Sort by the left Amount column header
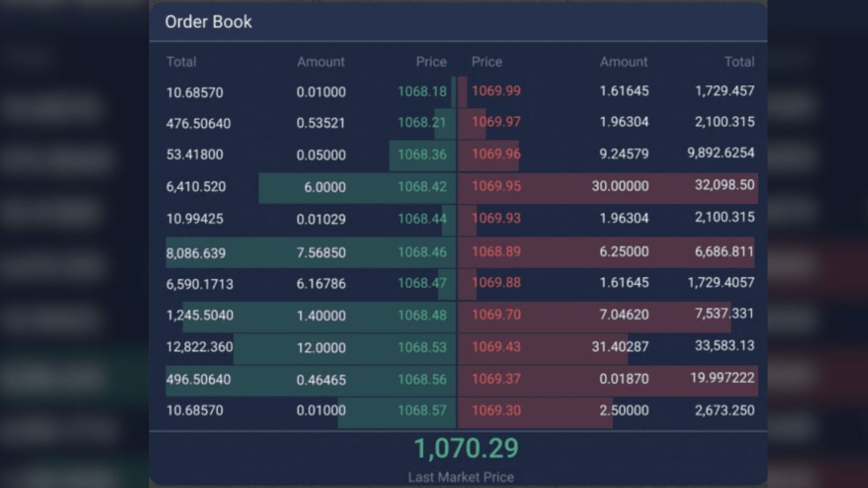 (321, 61)
